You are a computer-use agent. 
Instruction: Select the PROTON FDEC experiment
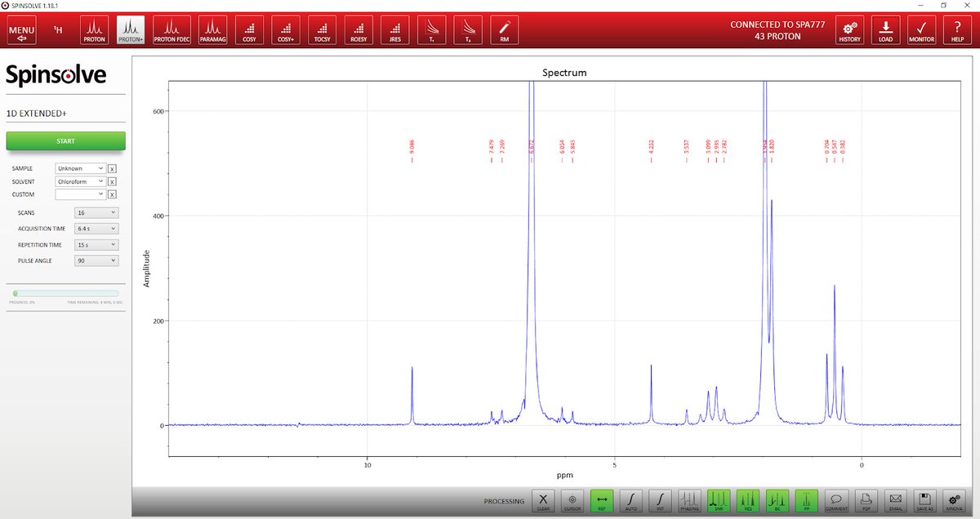[x=171, y=30]
